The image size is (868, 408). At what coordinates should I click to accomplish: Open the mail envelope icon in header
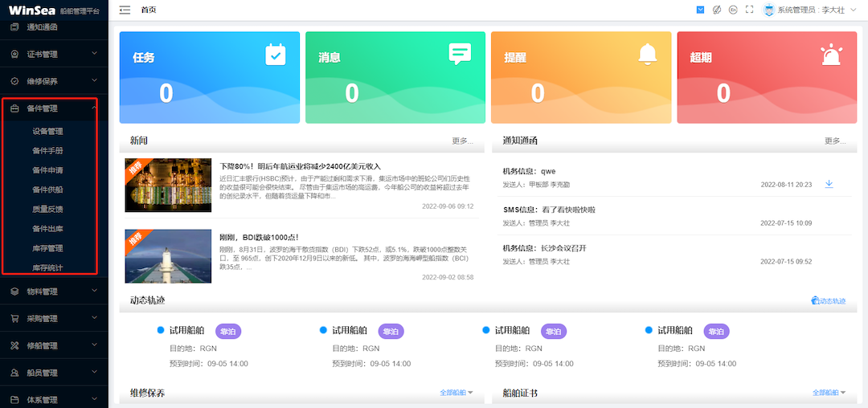pos(700,10)
